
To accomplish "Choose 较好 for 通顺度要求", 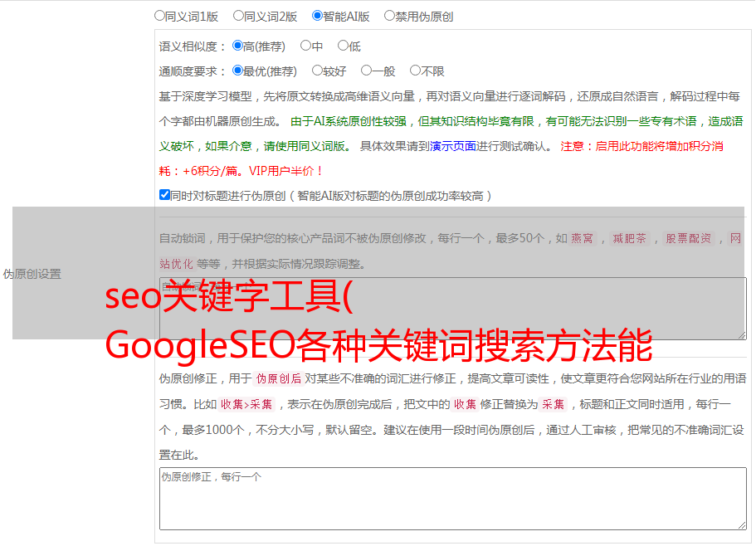I will (x=317, y=71).
